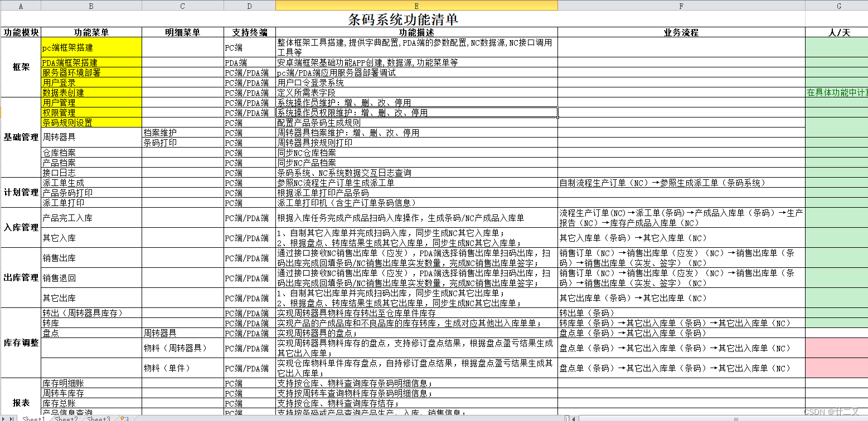Click the 用户登录 cell

coord(91,82)
